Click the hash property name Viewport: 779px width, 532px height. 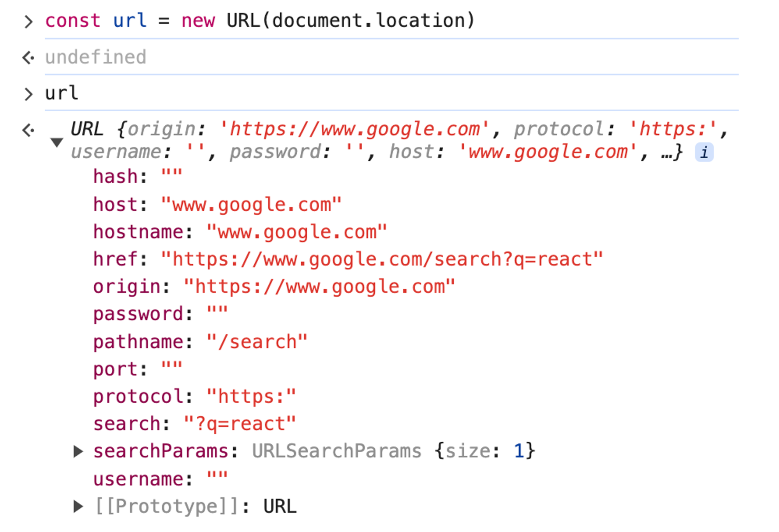(x=115, y=177)
